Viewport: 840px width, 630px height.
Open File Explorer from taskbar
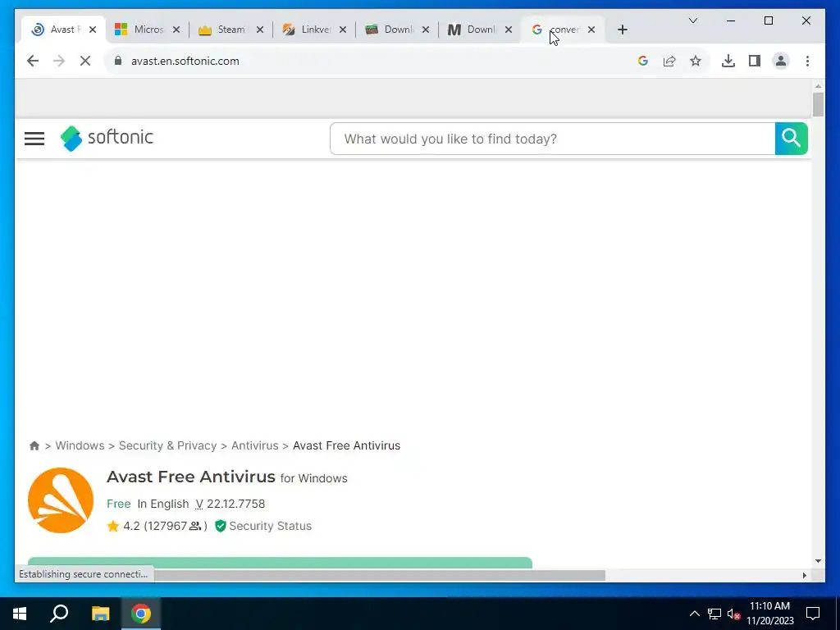pyautogui.click(x=100, y=614)
